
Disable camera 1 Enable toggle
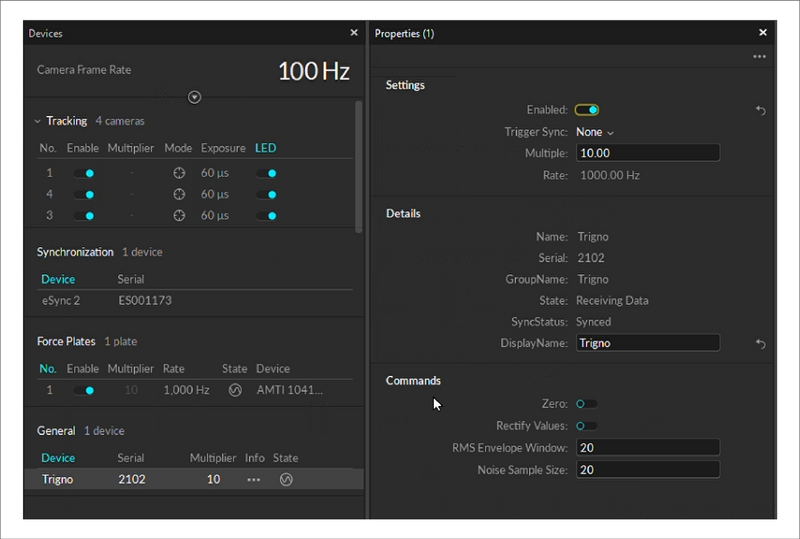coord(83,173)
